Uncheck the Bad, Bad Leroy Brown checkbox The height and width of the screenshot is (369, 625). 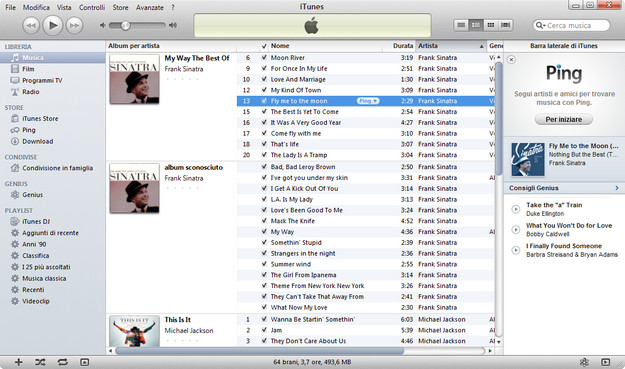click(x=264, y=167)
